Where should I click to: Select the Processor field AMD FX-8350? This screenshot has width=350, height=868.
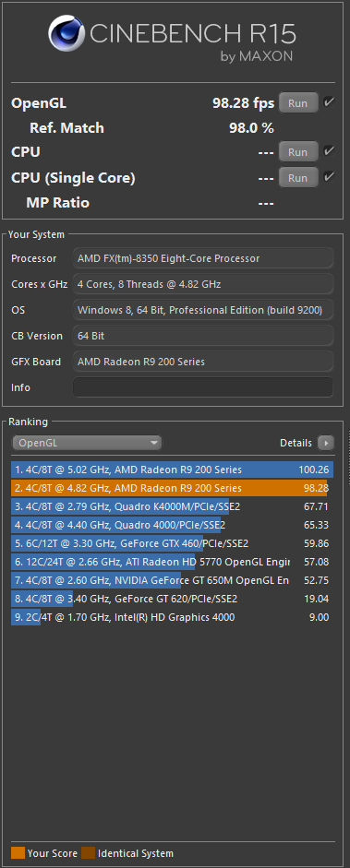coord(202,258)
